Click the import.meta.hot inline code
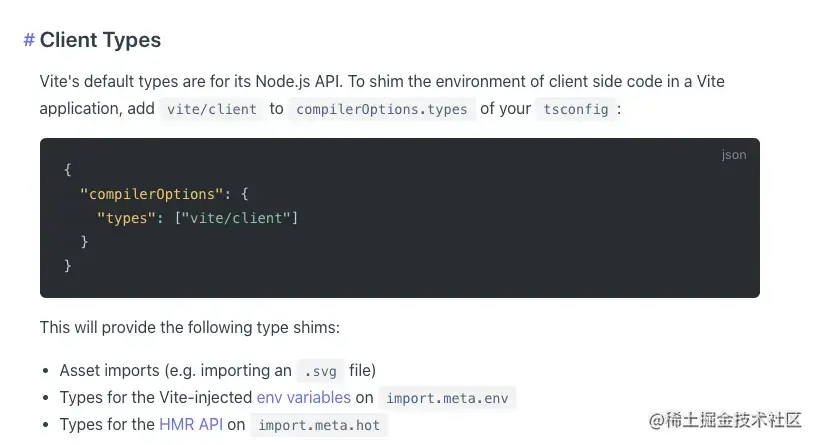 pyautogui.click(x=319, y=425)
